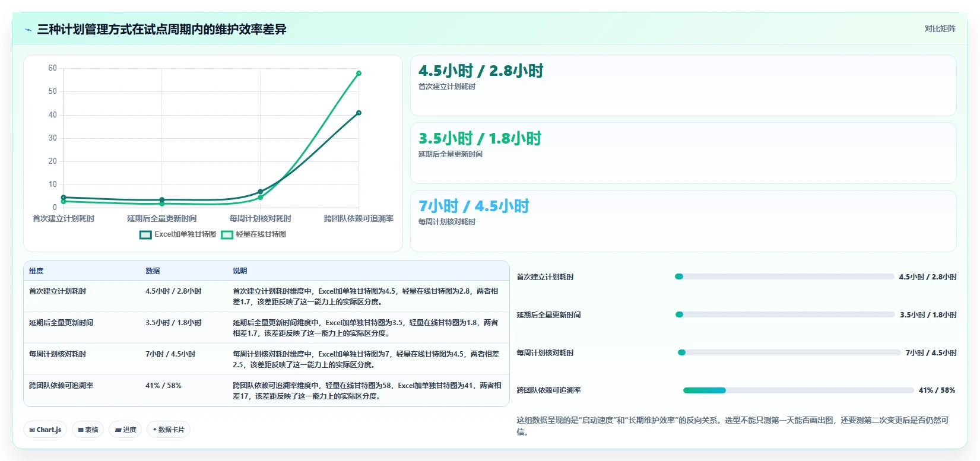This screenshot has height=461, width=980.
Task: Click the light green data point at 58
Action: pos(359,74)
